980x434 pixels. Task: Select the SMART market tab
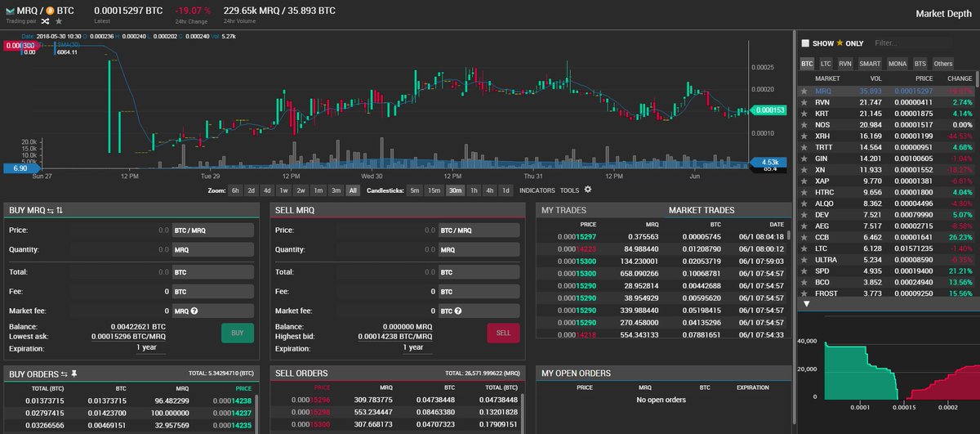[x=870, y=63]
